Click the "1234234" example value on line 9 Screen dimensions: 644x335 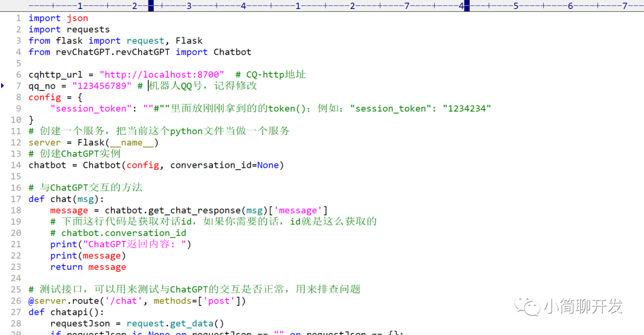467,109
